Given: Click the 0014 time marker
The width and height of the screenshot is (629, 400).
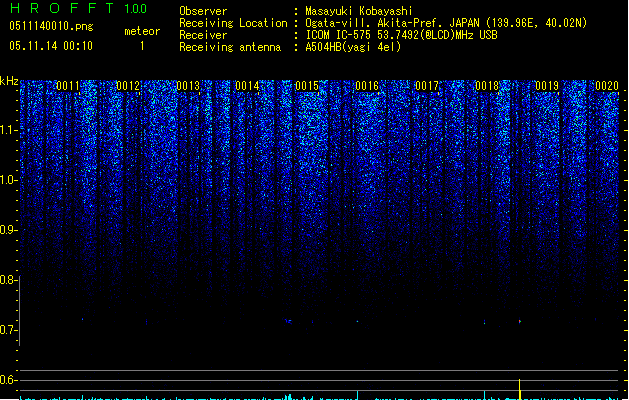Looking at the screenshot, I should pos(248,86).
